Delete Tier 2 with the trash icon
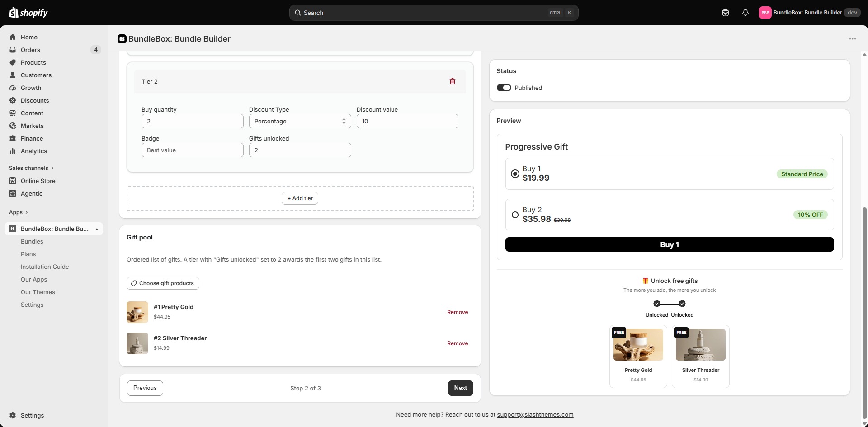The width and height of the screenshot is (868, 427). pos(453,81)
